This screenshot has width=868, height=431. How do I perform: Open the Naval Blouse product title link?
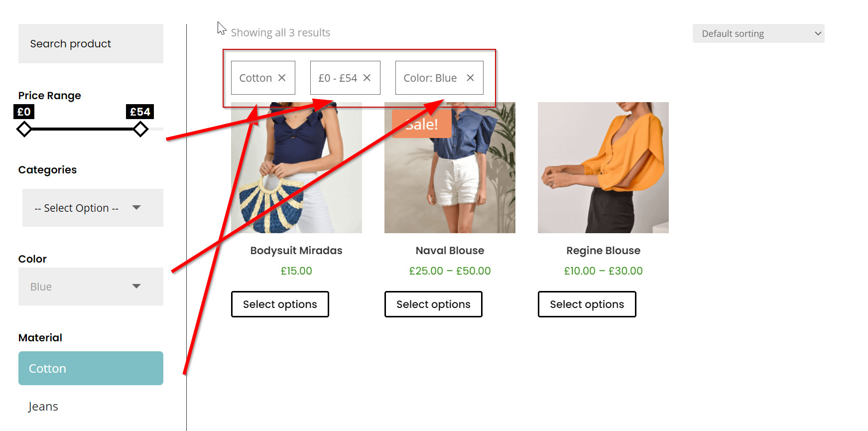click(x=450, y=251)
